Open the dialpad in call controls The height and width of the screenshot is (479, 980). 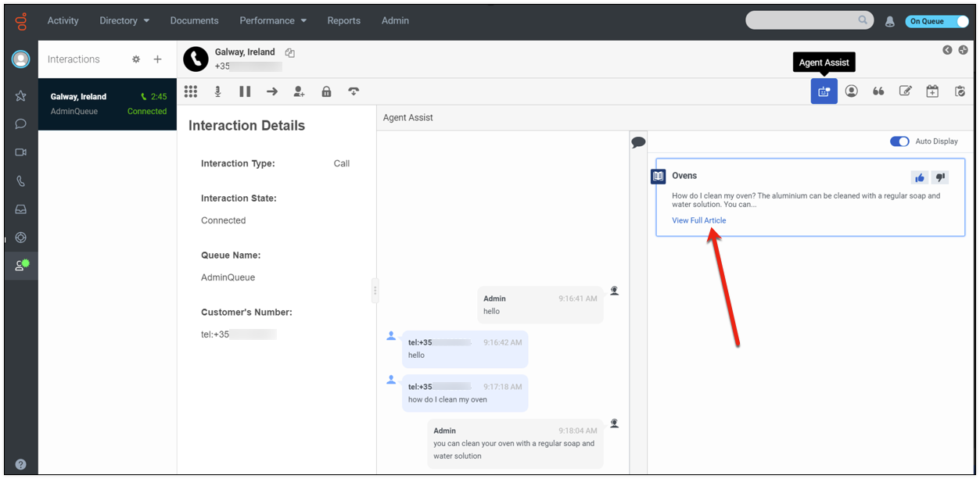[191, 91]
